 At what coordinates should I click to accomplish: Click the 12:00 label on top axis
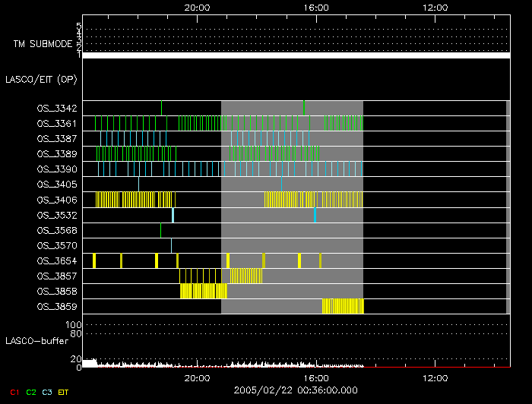[434, 7]
